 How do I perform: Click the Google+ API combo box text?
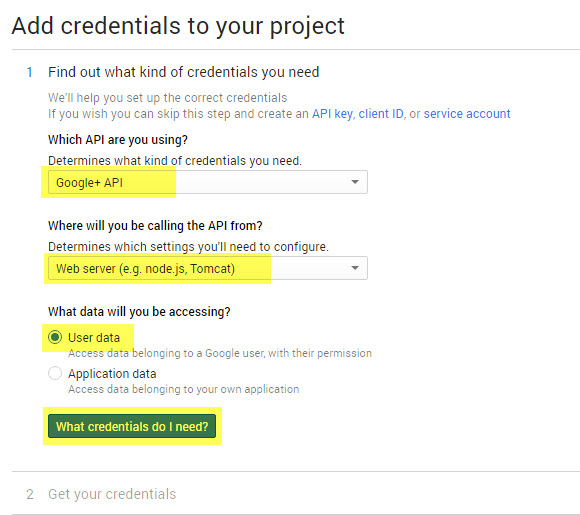coord(89,182)
